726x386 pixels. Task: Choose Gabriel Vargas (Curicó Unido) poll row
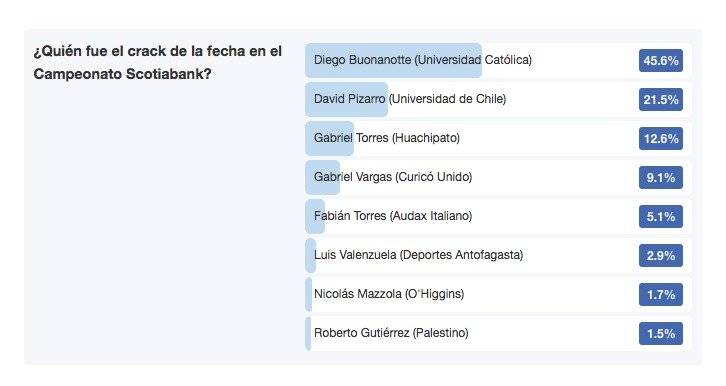click(x=498, y=177)
